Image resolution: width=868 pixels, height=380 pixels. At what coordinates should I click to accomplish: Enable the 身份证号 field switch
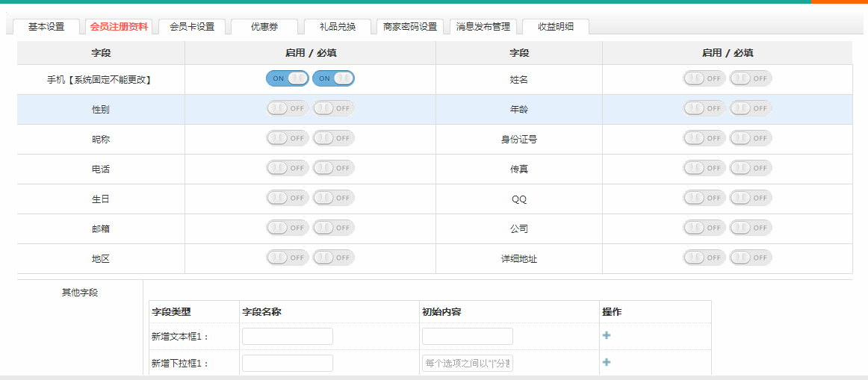point(704,138)
